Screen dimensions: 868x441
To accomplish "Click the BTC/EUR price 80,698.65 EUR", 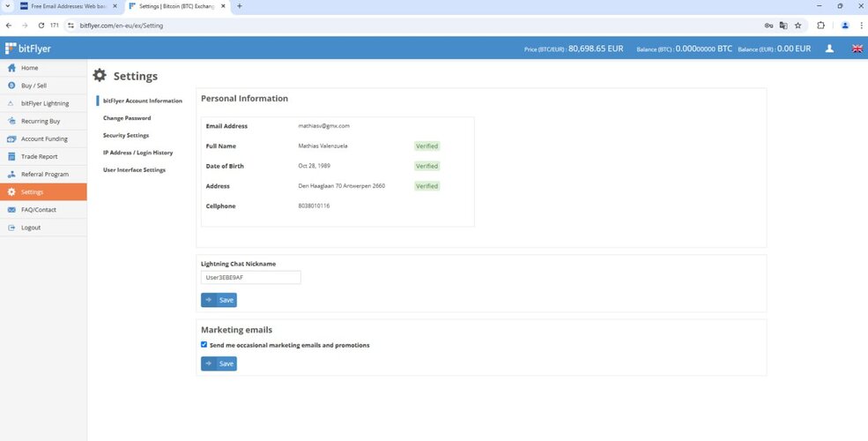I will [596, 49].
